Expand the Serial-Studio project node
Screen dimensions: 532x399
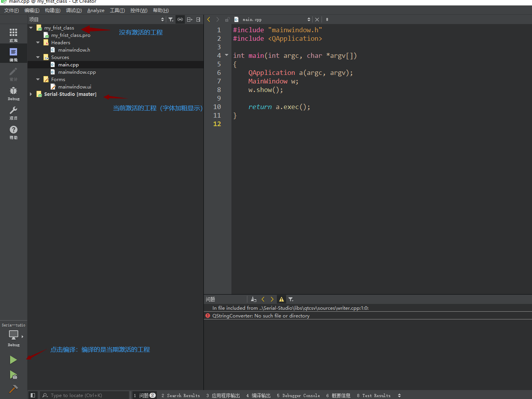[31, 94]
